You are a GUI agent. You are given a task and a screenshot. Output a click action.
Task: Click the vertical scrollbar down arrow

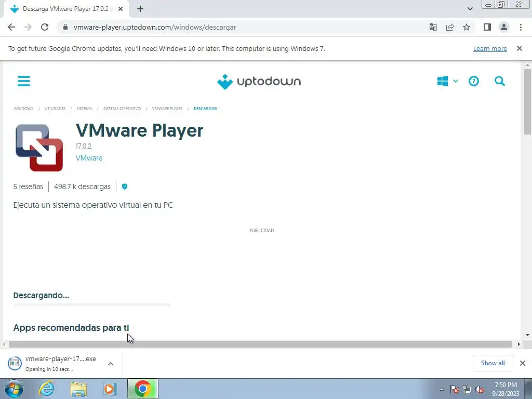pyautogui.click(x=528, y=335)
